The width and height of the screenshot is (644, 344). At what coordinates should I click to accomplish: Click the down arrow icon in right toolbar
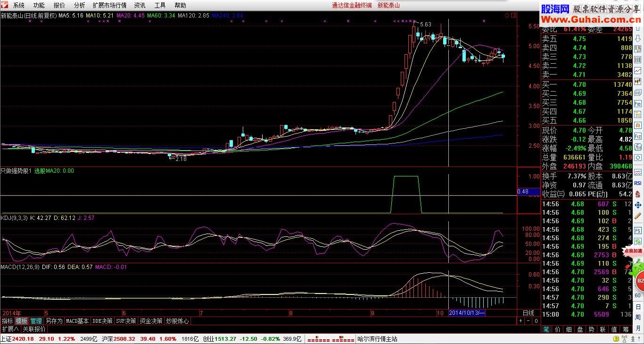pyautogui.click(x=638, y=38)
